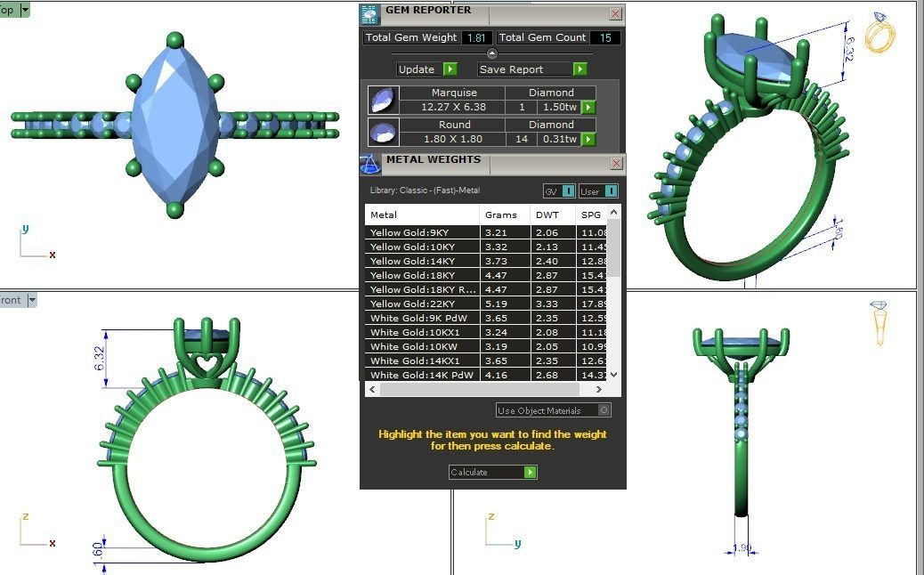Sort by the SPG column header
924x575 pixels.
(x=591, y=215)
